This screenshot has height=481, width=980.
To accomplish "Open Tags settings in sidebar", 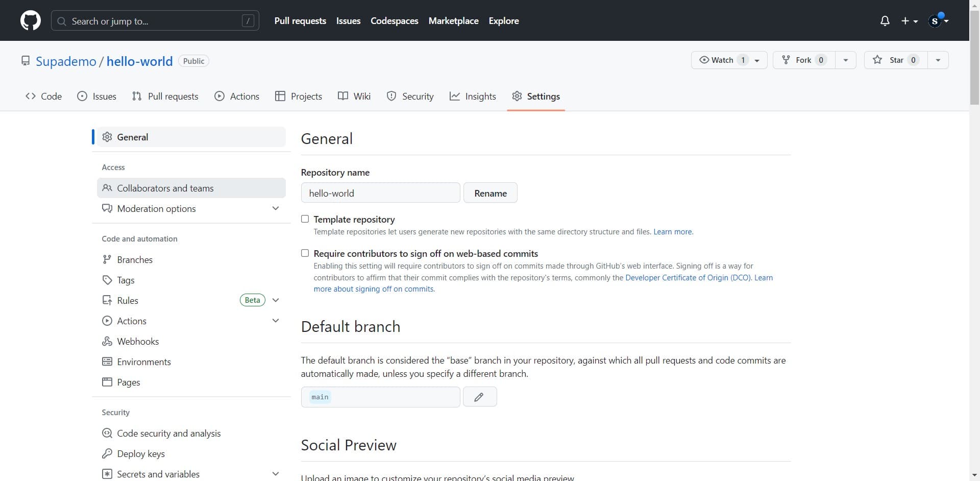I will (126, 280).
